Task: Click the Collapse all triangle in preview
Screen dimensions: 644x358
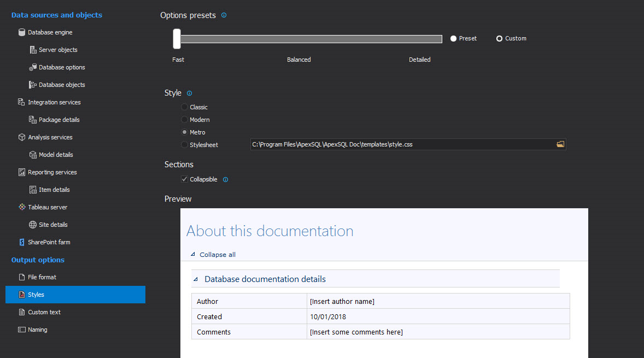Action: pos(192,255)
